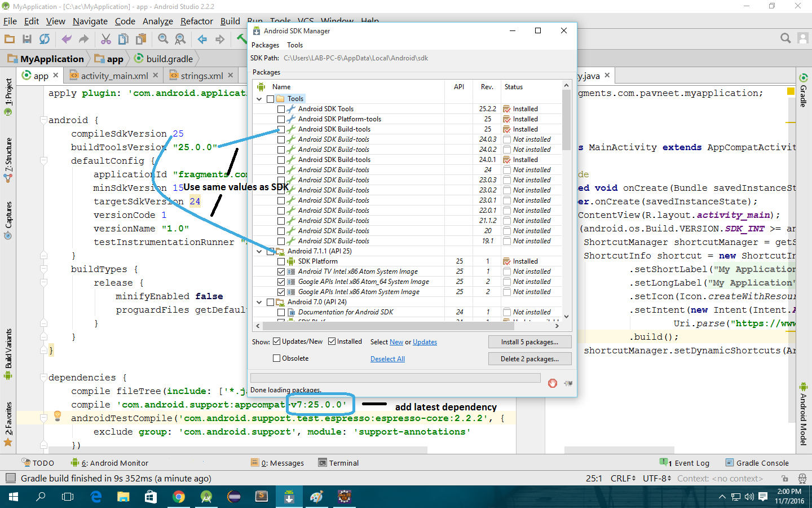Click the SDK Manager progress bar
The image size is (812, 508).
click(x=395, y=378)
